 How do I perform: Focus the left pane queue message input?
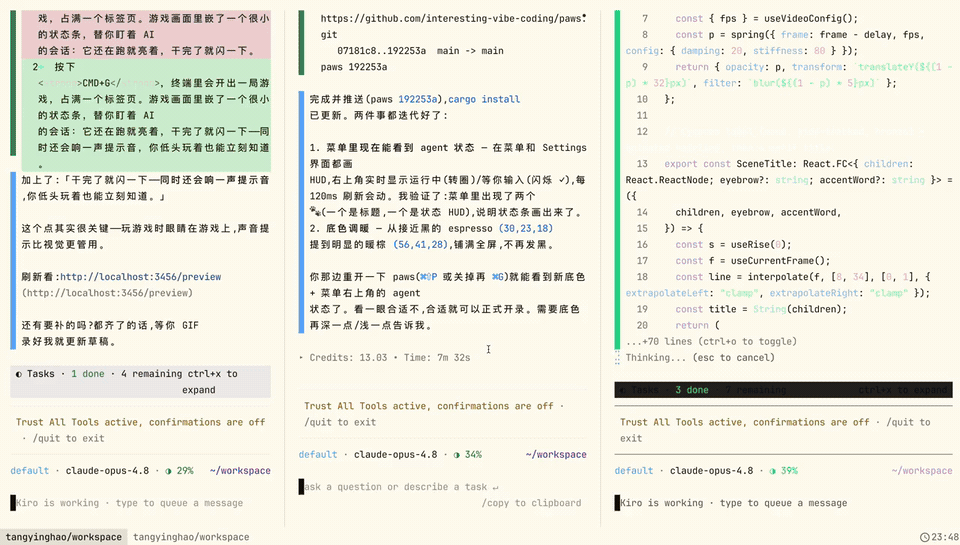pyautogui.click(x=141, y=503)
